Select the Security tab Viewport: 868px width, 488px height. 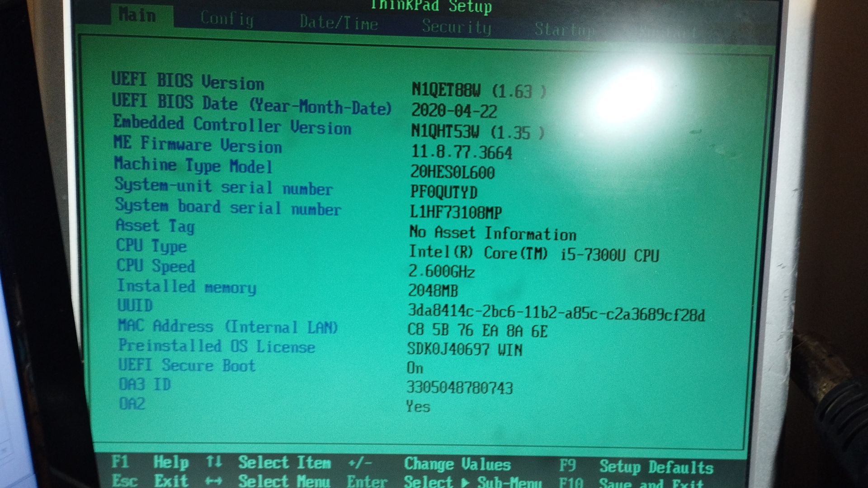pyautogui.click(x=456, y=27)
